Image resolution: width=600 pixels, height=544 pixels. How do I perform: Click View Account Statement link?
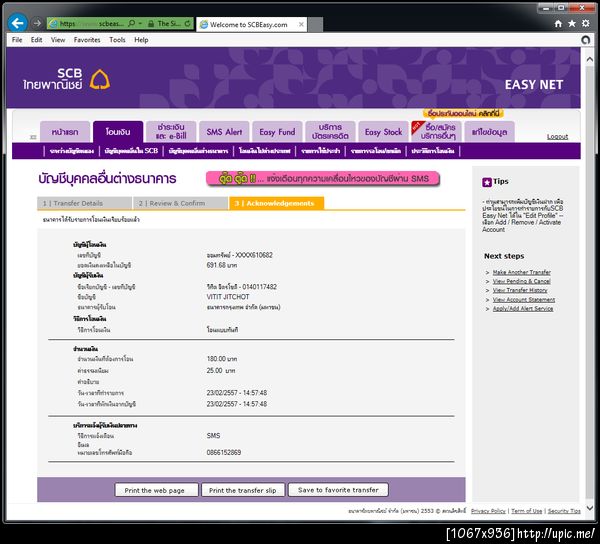tap(524, 300)
